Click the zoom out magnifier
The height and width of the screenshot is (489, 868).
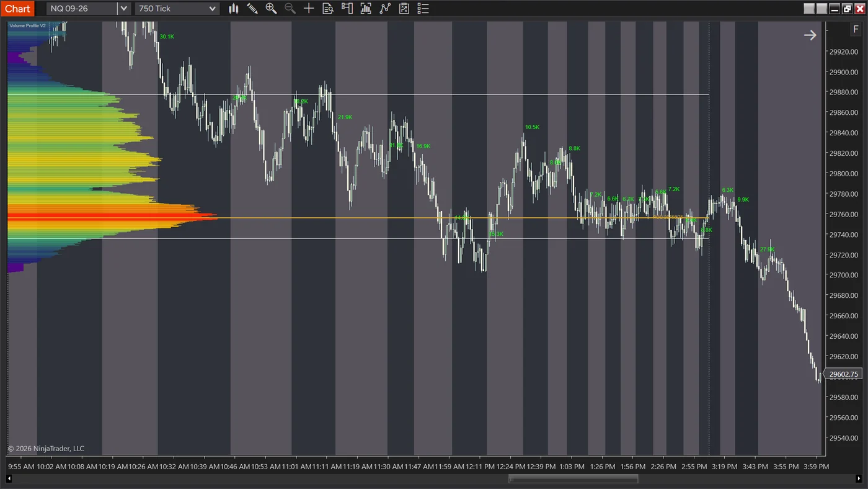click(x=290, y=9)
